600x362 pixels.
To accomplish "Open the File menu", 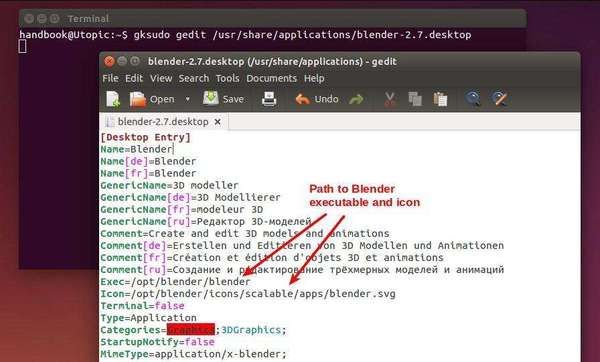I will click(110, 78).
